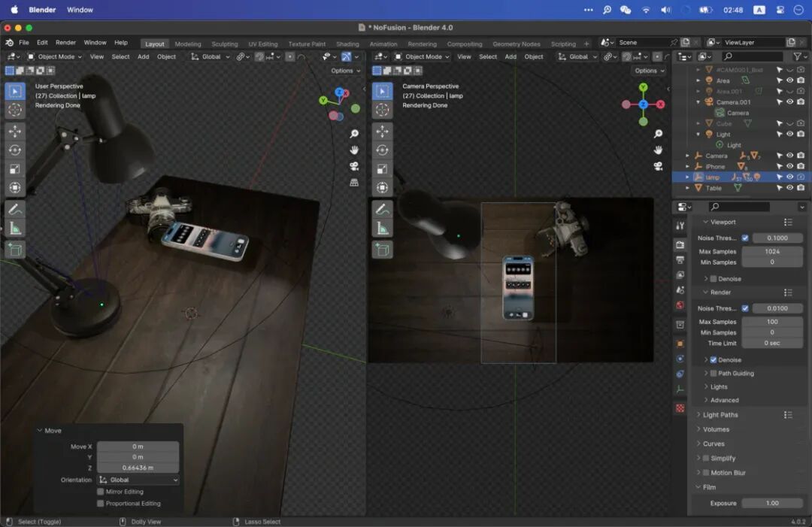Tick the Simplify checkbox
This screenshot has height=527, width=812.
tap(706, 458)
